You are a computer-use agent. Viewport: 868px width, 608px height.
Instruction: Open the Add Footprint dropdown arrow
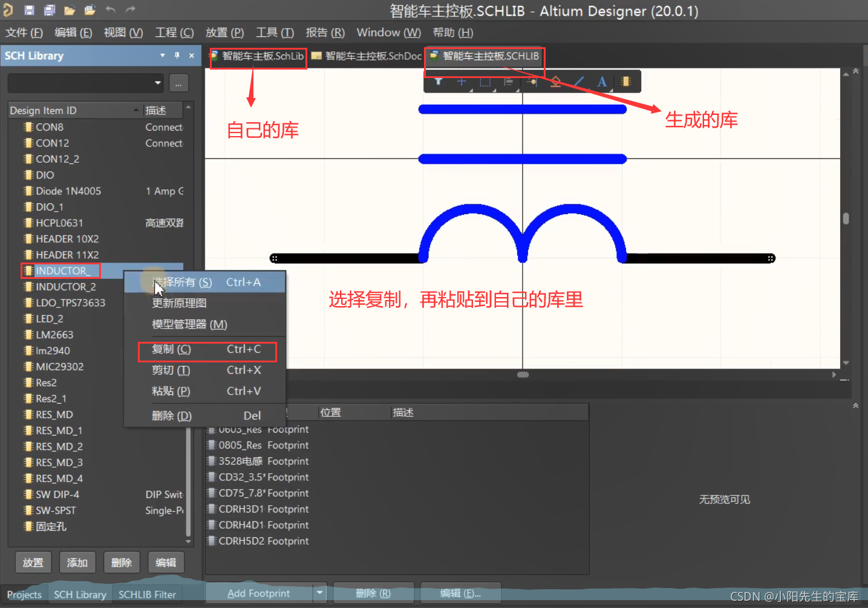pos(320,593)
